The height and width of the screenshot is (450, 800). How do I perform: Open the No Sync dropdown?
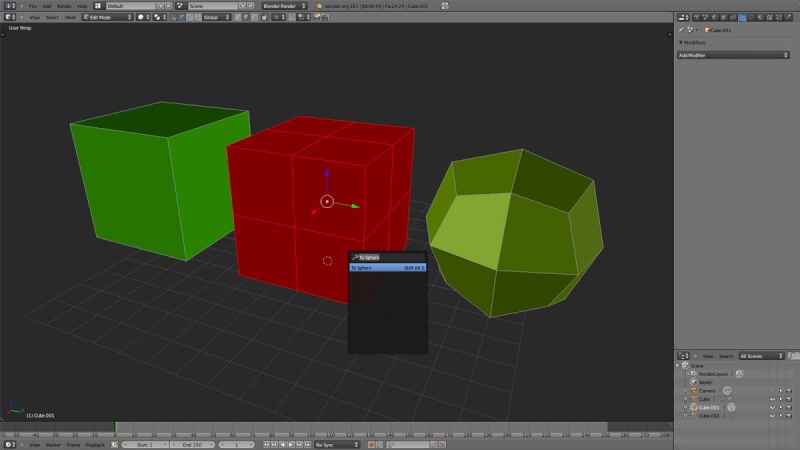[x=337, y=444]
